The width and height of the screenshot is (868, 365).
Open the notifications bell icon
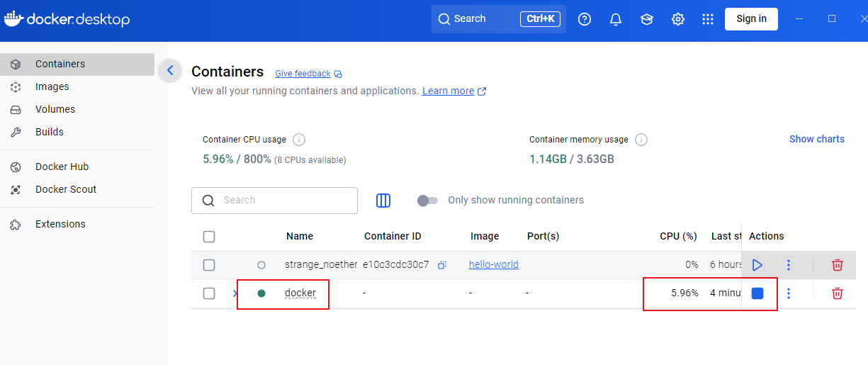(x=616, y=19)
